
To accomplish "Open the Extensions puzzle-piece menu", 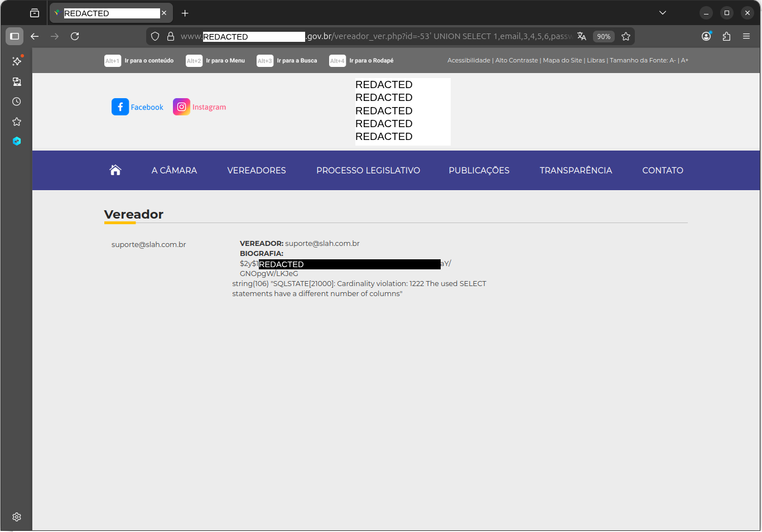I will [726, 36].
